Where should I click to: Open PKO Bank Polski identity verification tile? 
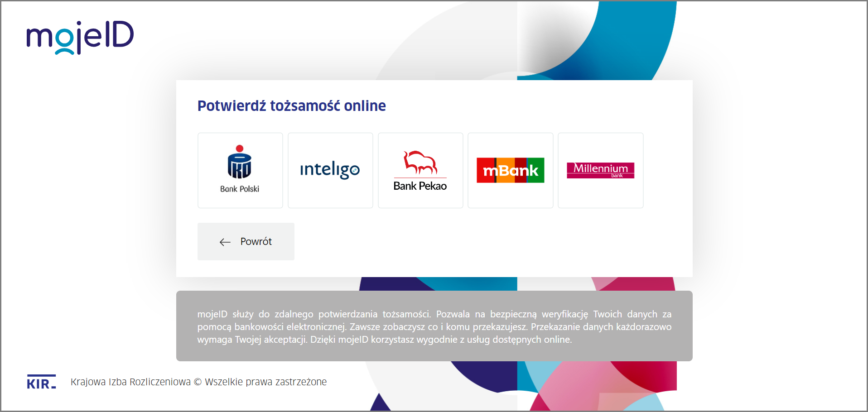[x=240, y=170]
